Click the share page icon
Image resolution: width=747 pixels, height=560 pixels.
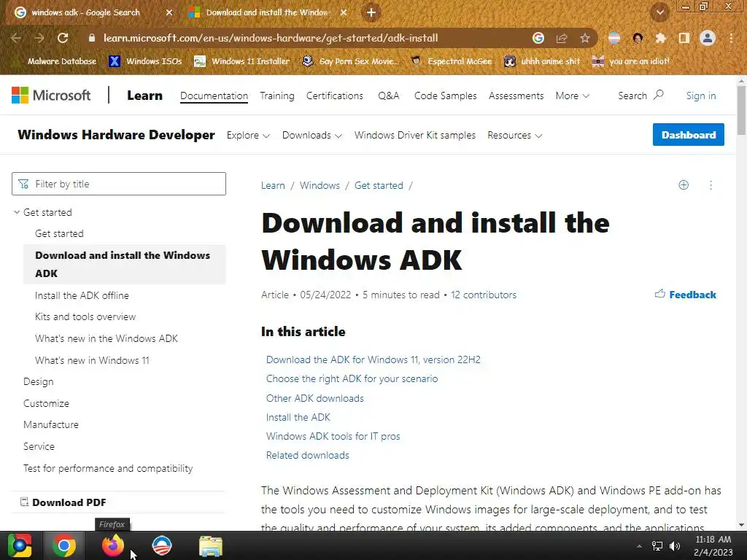[562, 38]
